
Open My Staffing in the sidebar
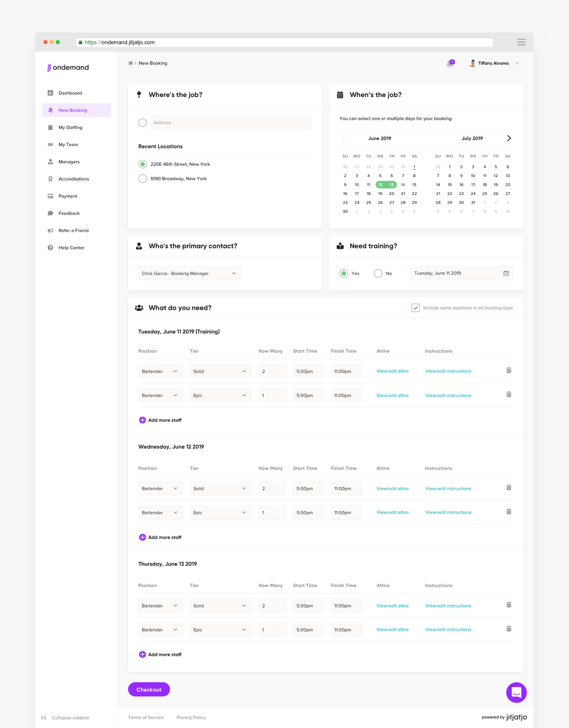coord(70,127)
